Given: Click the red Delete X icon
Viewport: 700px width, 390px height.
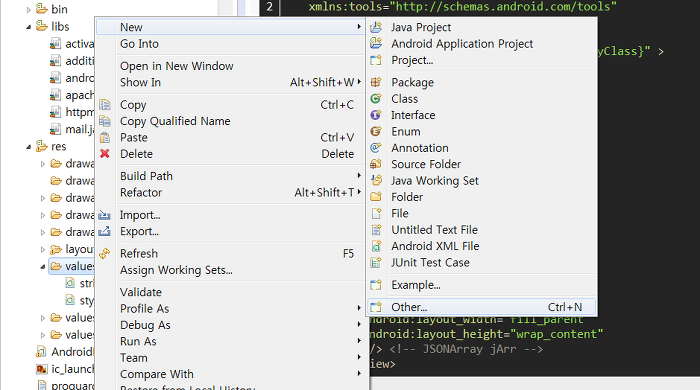Looking at the screenshot, I should point(104,154).
